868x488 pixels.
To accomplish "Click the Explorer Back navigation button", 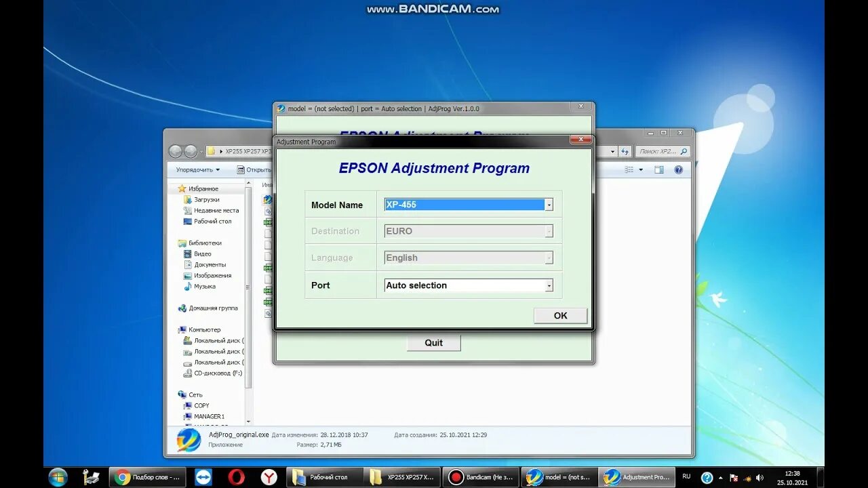I will tap(176, 152).
